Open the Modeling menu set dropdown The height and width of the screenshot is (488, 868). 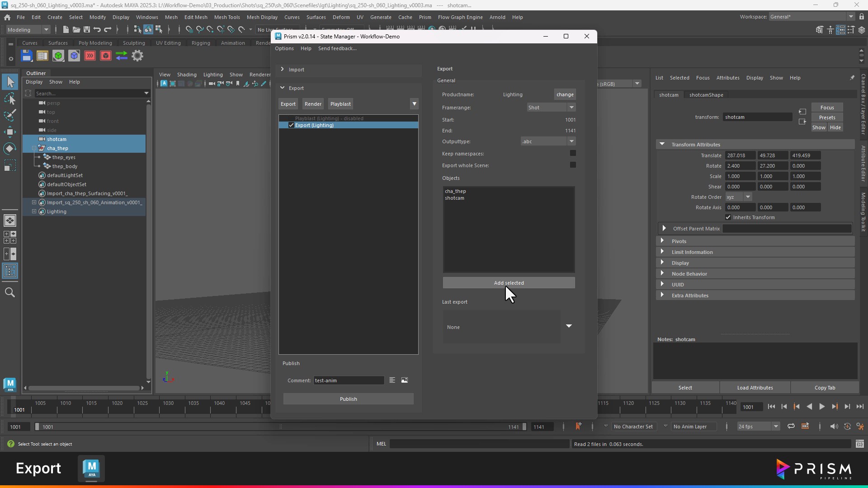point(28,30)
